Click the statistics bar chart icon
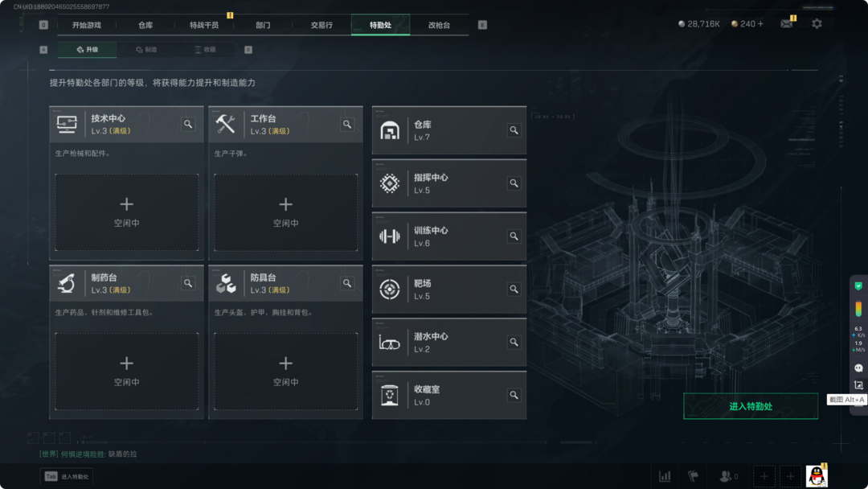 (x=665, y=476)
